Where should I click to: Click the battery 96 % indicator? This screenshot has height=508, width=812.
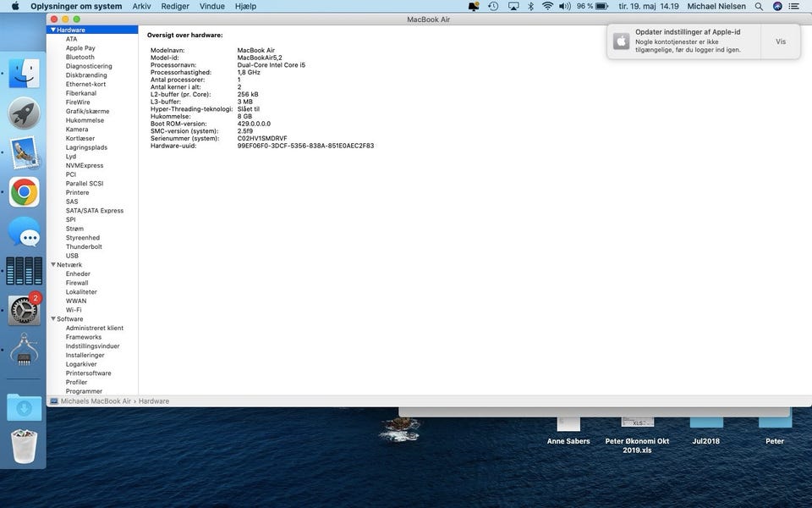592,6
